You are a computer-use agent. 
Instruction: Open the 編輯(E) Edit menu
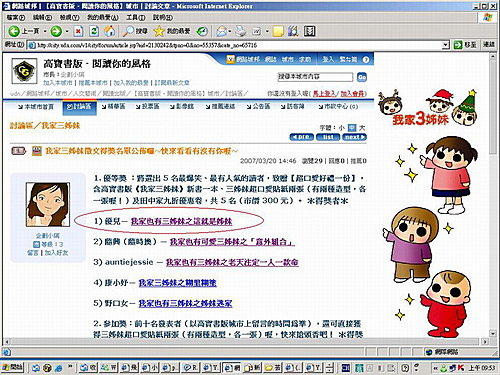click(42, 17)
